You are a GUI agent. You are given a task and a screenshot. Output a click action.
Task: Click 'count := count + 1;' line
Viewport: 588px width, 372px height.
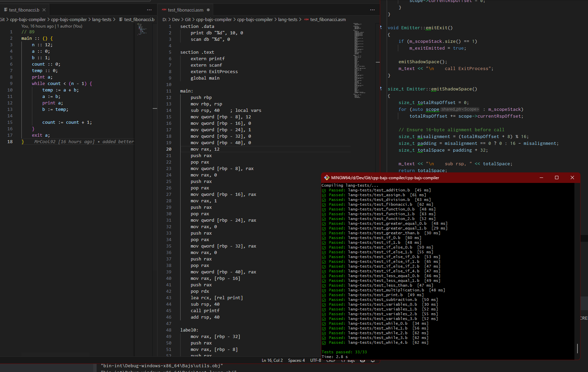[67, 122]
